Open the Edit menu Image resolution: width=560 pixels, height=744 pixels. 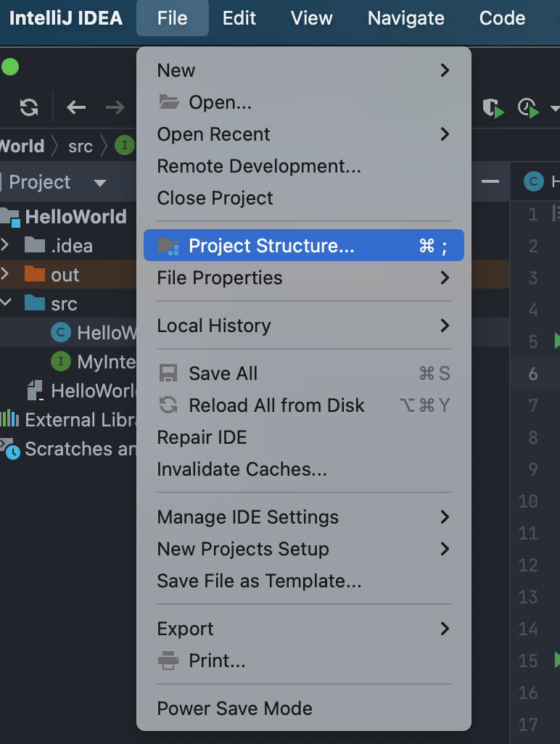coord(239,18)
